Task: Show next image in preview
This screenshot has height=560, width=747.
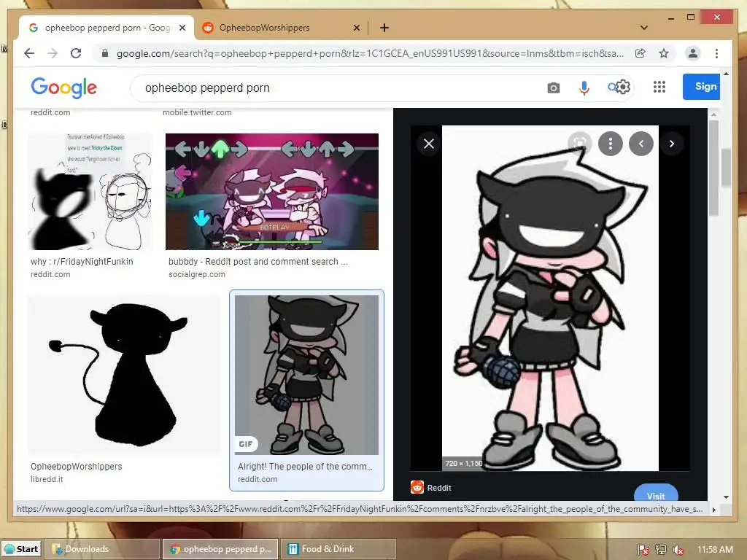Action: click(672, 144)
